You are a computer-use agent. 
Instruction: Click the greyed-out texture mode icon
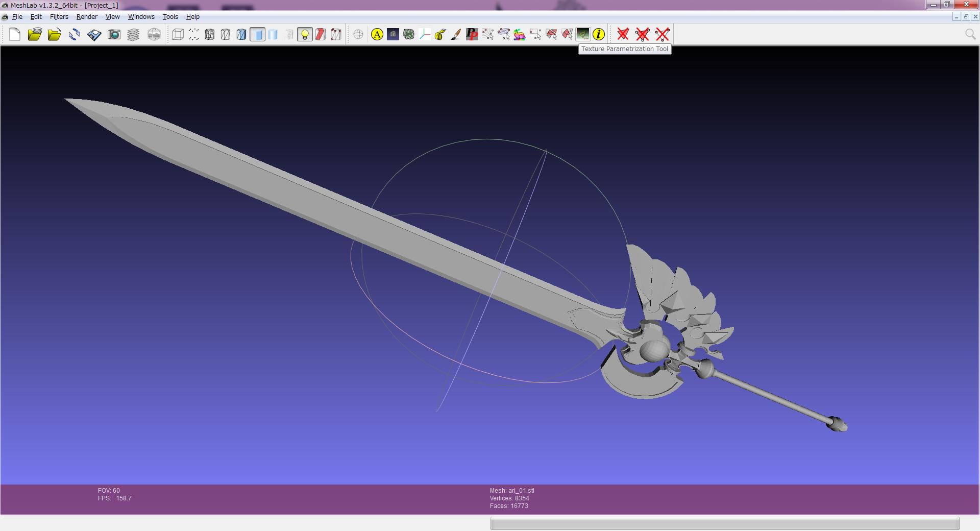point(289,34)
